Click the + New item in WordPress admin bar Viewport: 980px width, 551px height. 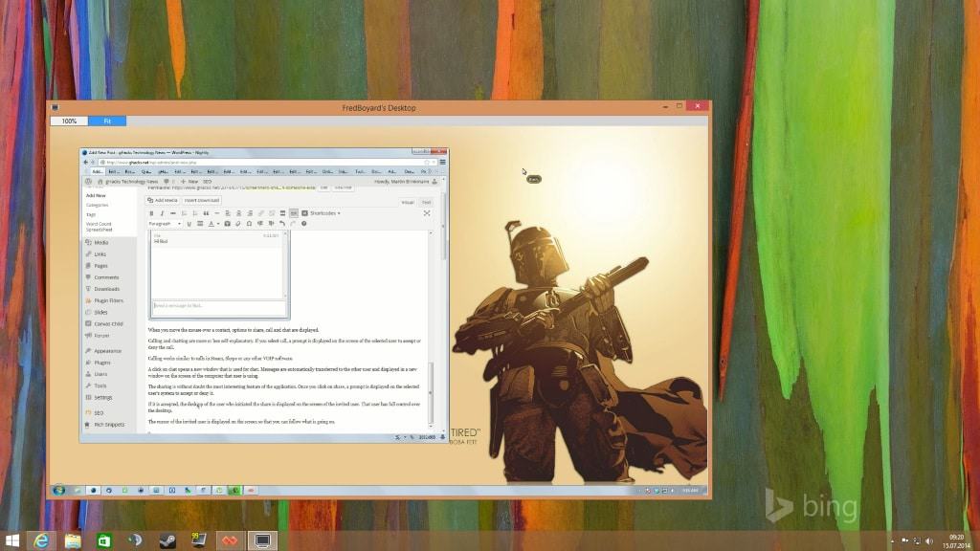point(189,182)
